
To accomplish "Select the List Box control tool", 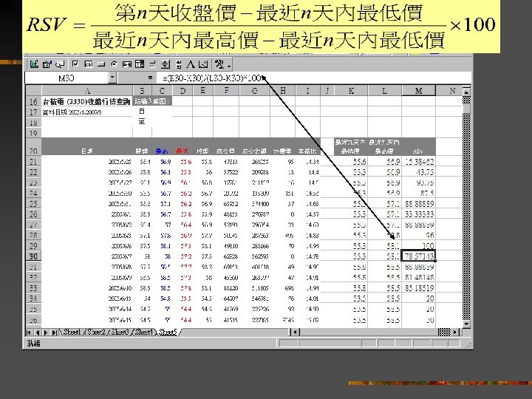I will tap(126, 64).
